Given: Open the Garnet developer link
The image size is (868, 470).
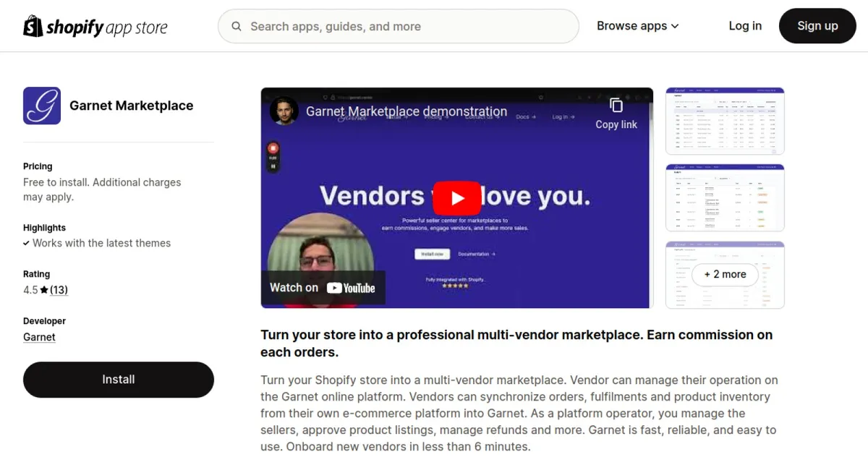Looking at the screenshot, I should pos(39,337).
